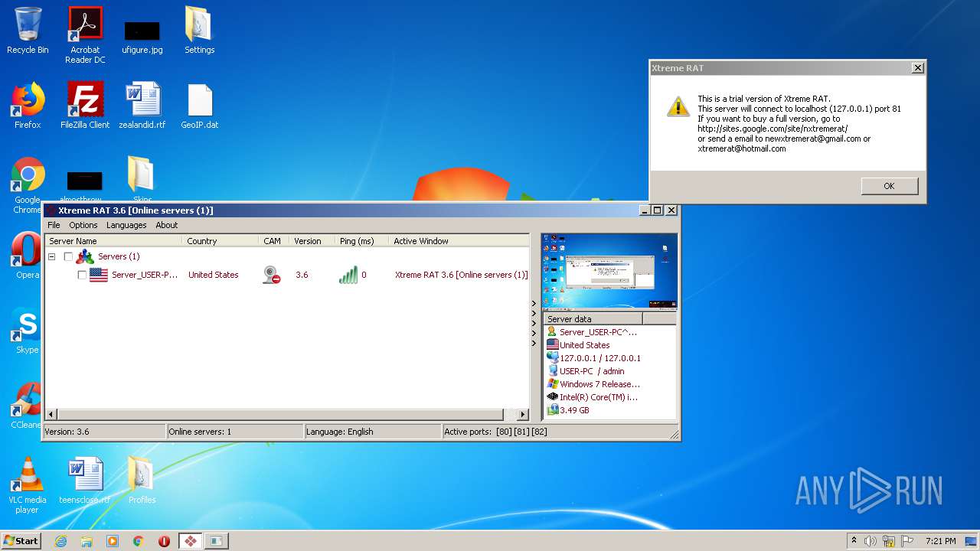Open the Firefox desktop shortcut
Image resolution: width=980 pixels, height=551 pixels.
coord(28,106)
